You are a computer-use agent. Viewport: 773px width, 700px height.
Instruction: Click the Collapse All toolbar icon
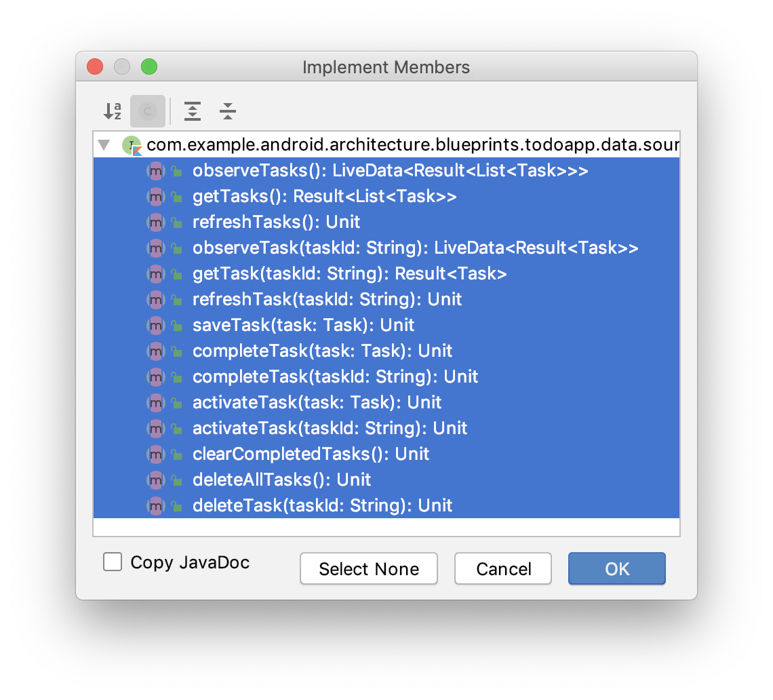point(228,111)
